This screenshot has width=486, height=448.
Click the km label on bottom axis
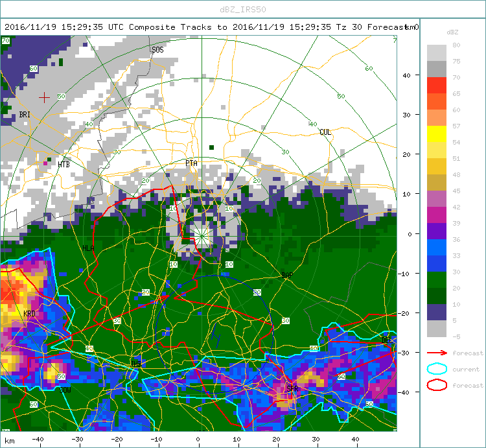[x=10, y=441]
